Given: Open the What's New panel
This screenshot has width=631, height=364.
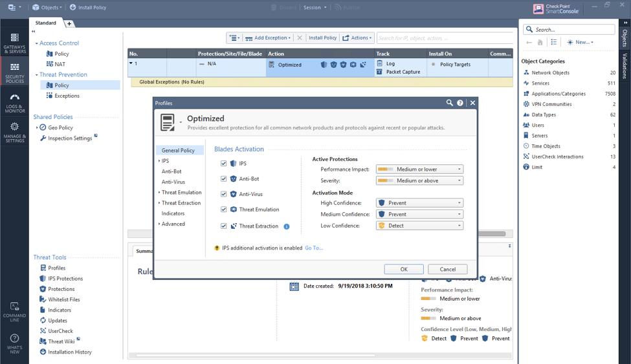Looking at the screenshot, I should 14,343.
